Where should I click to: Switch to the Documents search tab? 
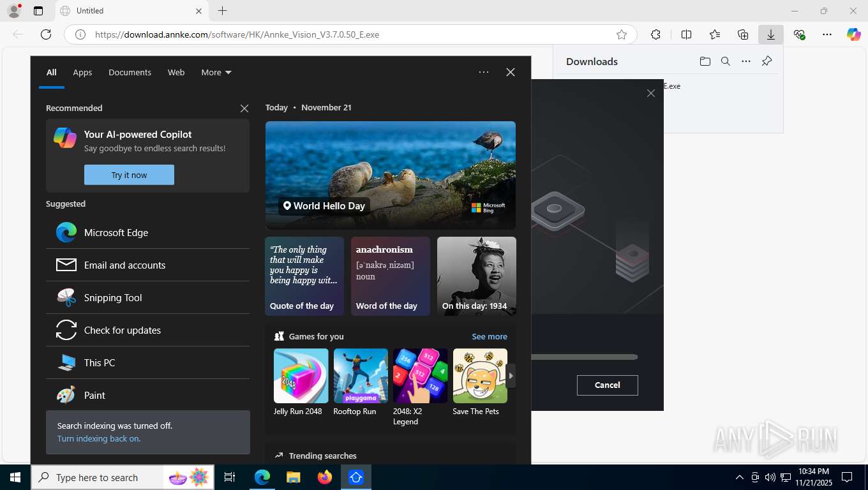tap(130, 72)
